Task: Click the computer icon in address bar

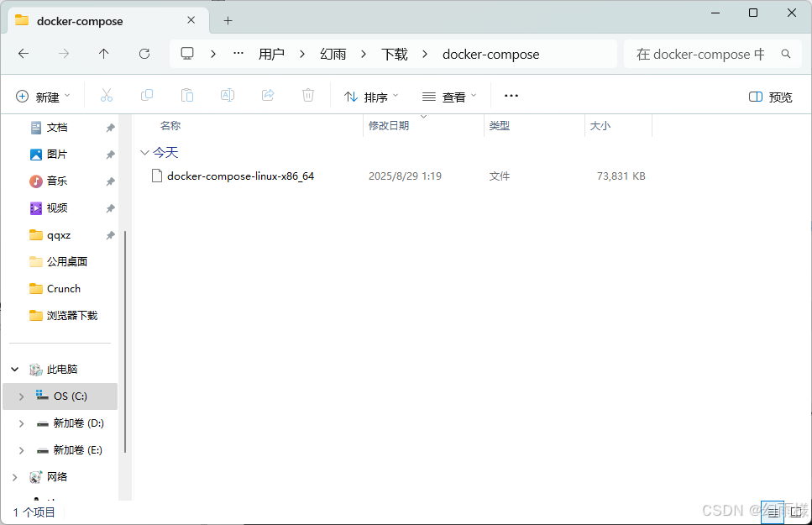Action: pos(187,54)
